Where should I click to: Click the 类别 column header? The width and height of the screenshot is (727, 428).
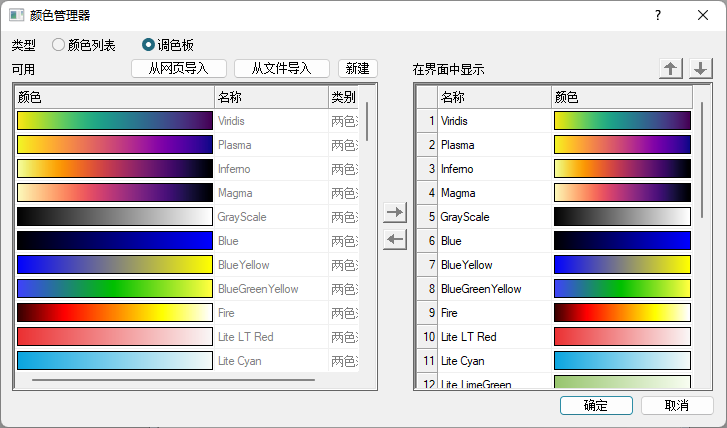pos(343,97)
